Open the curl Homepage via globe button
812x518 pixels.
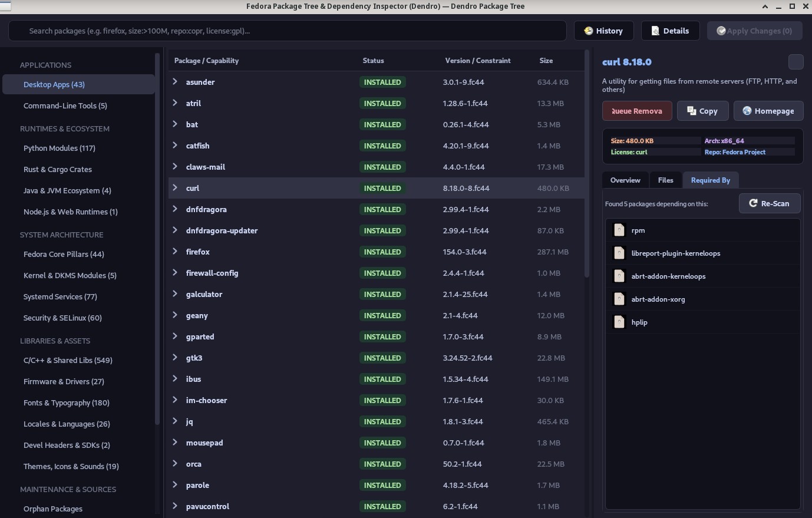click(x=768, y=111)
